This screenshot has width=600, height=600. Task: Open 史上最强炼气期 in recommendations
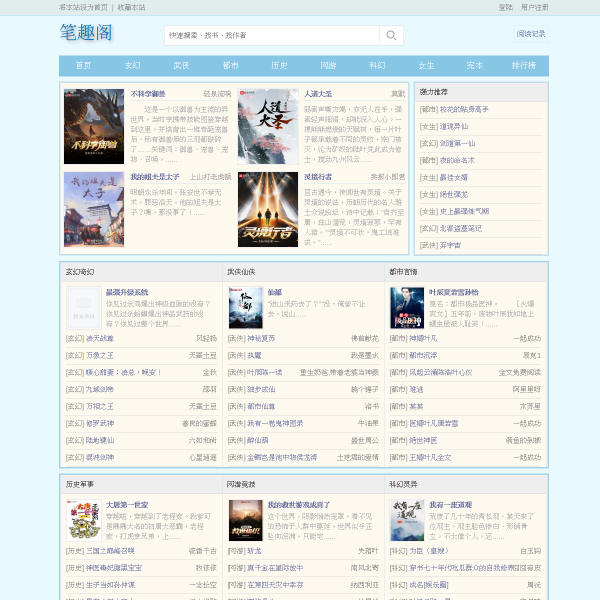[464, 211]
